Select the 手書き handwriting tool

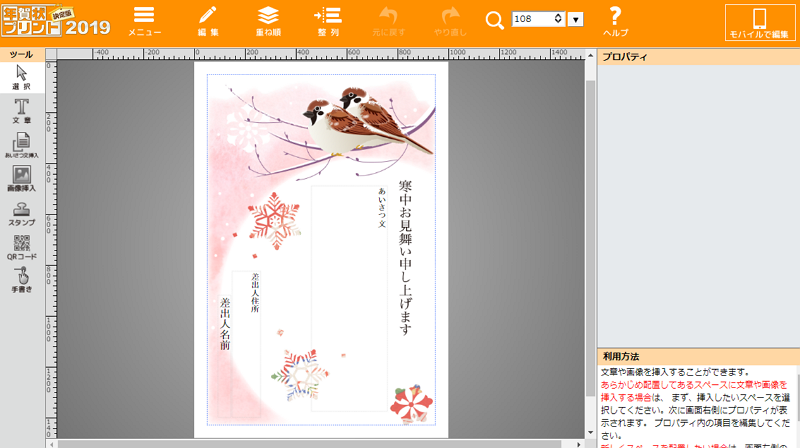coord(21,281)
